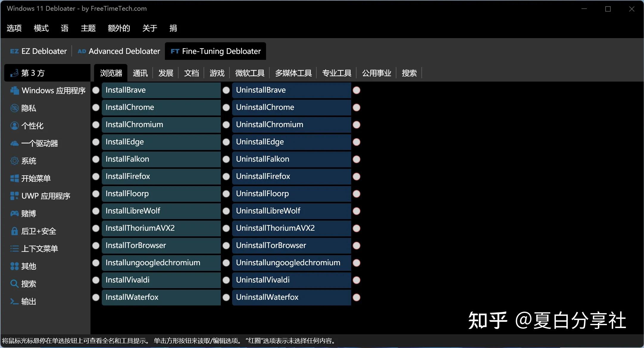Toggle the radio button beside InstallFirefox
The height and width of the screenshot is (348, 644).
(96, 177)
